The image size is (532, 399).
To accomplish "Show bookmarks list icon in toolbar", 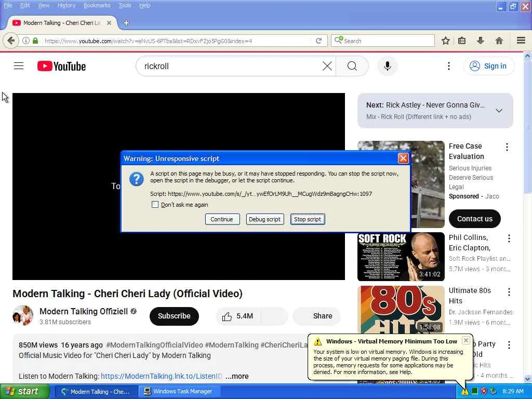I will click(x=462, y=41).
